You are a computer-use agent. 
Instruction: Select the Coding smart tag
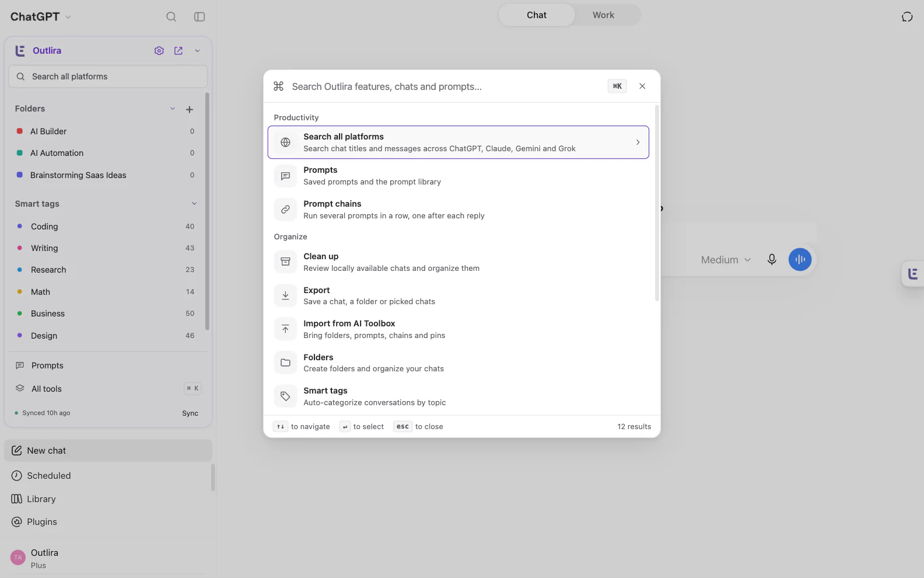(x=105, y=227)
